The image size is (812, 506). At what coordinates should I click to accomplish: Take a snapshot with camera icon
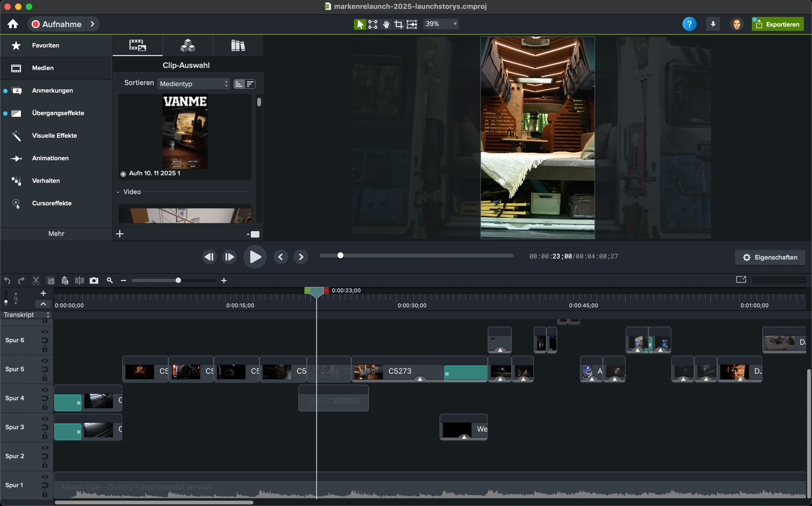pyautogui.click(x=94, y=281)
